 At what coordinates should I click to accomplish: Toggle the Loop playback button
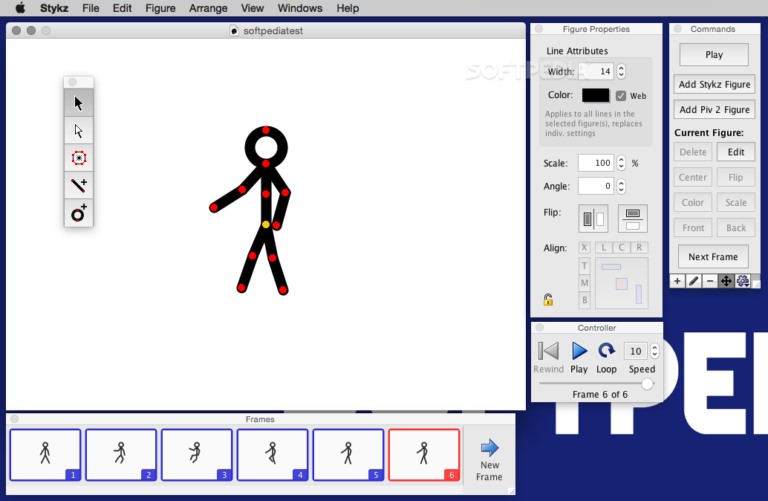pos(606,351)
